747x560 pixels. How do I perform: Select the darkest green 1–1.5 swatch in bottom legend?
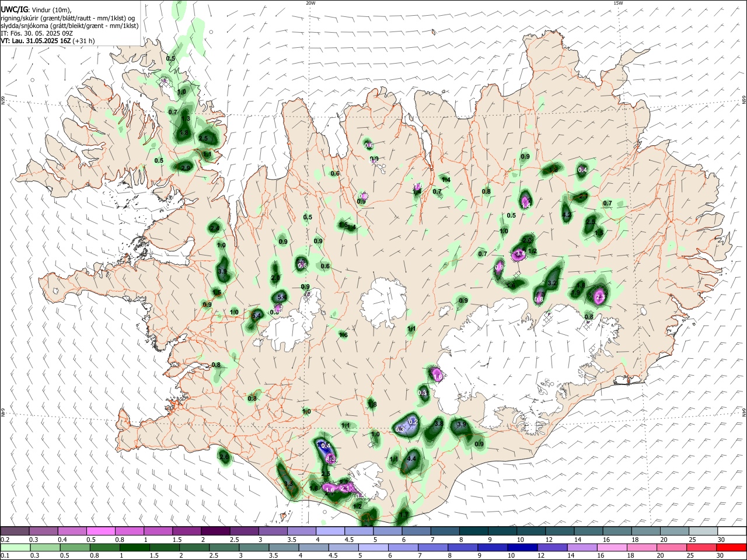coord(134,547)
